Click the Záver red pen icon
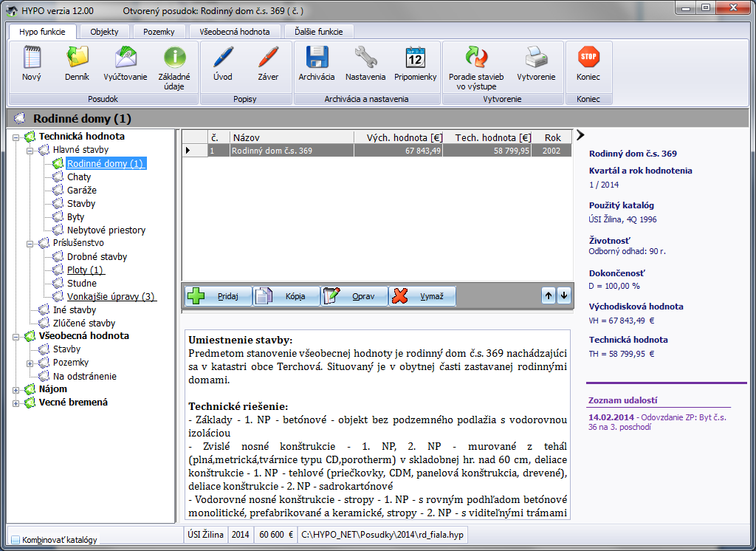The height and width of the screenshot is (551, 756). pyautogui.click(x=268, y=58)
